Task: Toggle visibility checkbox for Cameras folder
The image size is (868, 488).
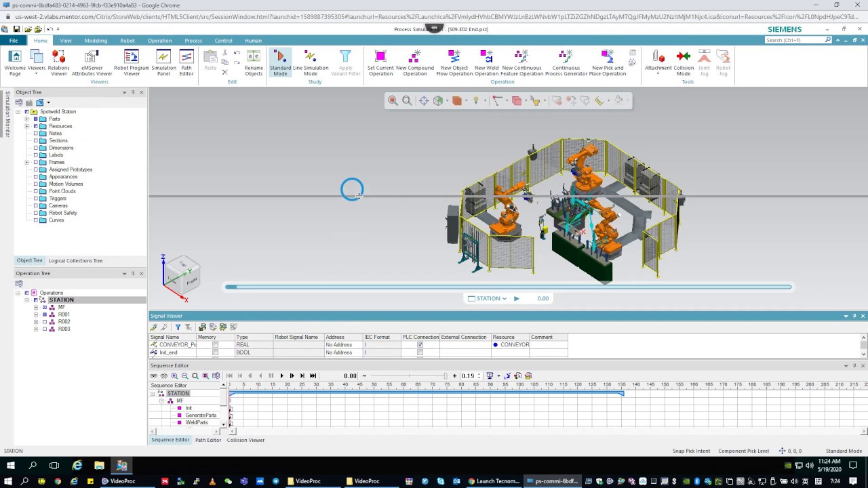Action: tap(36, 205)
